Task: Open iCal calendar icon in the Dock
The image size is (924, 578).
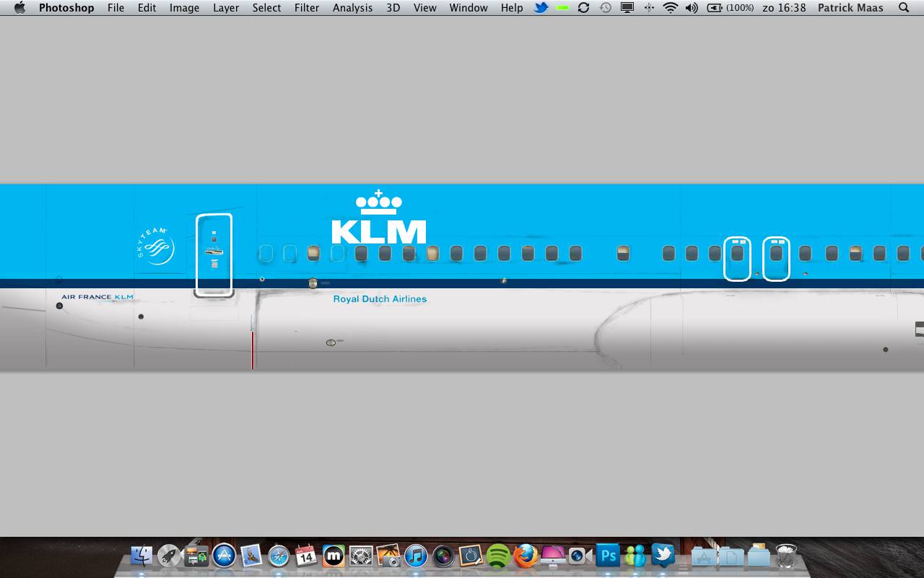Action: point(306,556)
